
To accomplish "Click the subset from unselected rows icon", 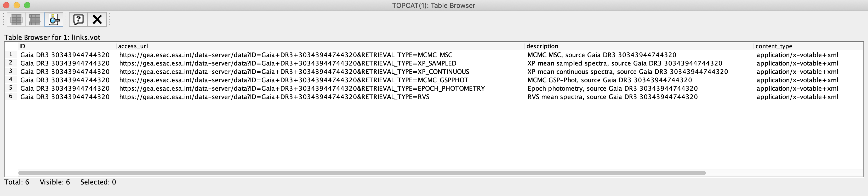I will 35,19.
